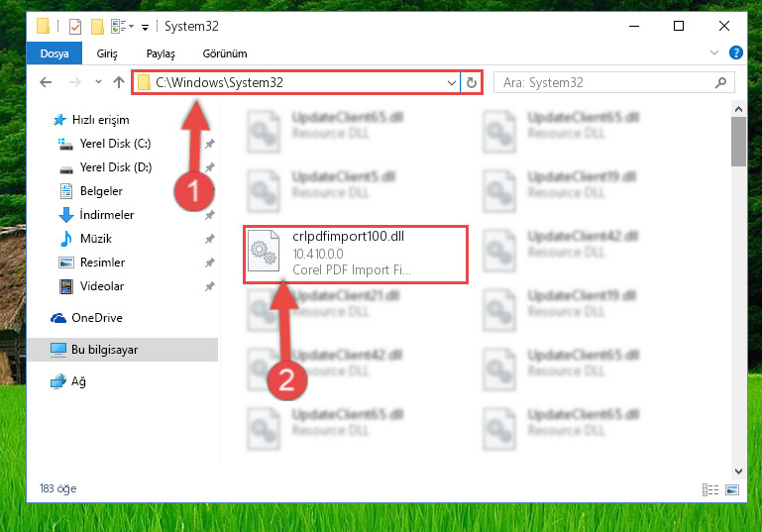Click the pin icon beside İndirmeler
Image resolution: width=762 pixels, height=532 pixels.
coord(209,215)
